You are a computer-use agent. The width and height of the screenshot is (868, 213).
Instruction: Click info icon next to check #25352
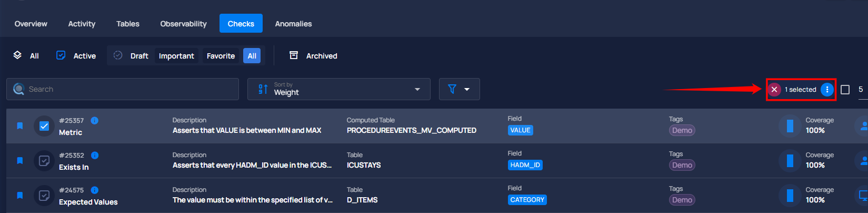[95, 155]
